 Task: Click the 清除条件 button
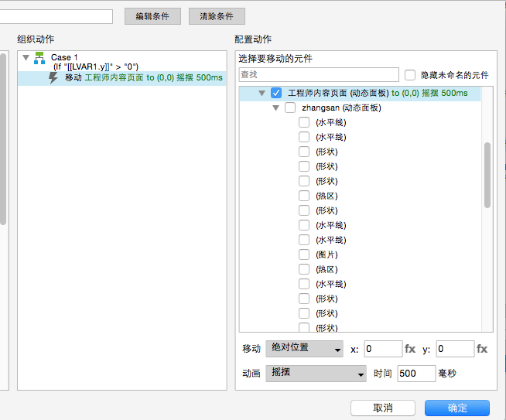pos(217,16)
